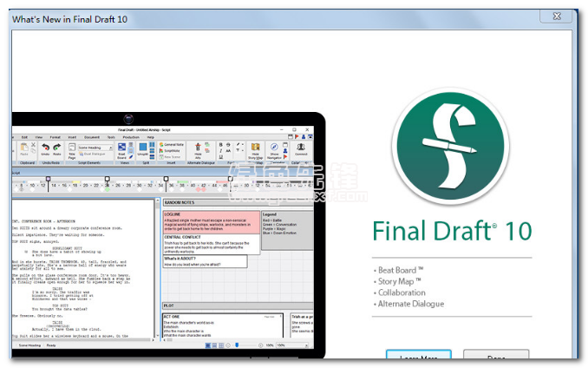Image resolution: width=588 pixels, height=368 pixels.
Task: Open the Insert menu in the laptop screenshot
Action: [x=72, y=137]
